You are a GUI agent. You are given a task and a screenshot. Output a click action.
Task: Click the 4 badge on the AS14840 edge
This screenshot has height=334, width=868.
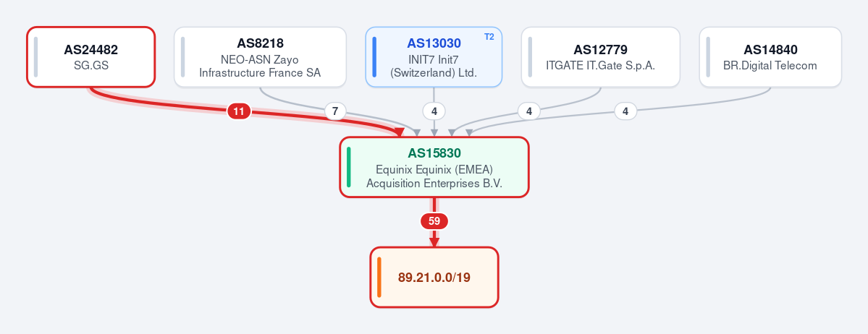625,112
